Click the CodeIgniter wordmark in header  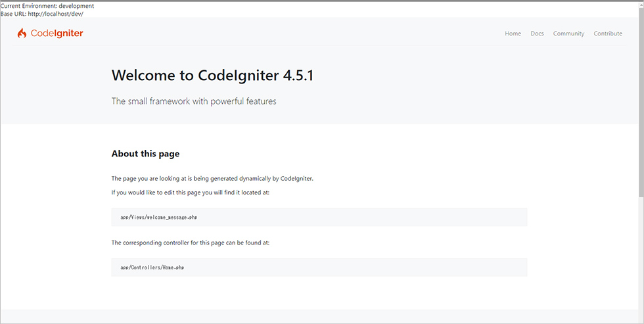[57, 34]
